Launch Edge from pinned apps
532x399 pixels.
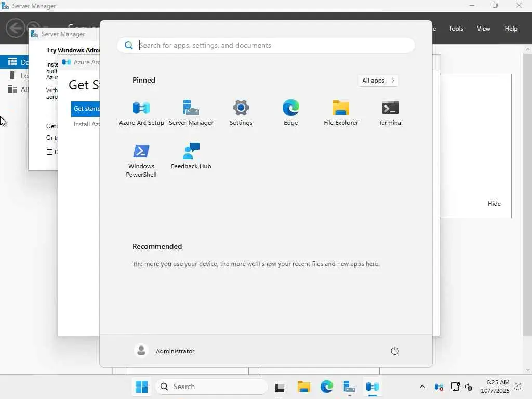pyautogui.click(x=291, y=113)
